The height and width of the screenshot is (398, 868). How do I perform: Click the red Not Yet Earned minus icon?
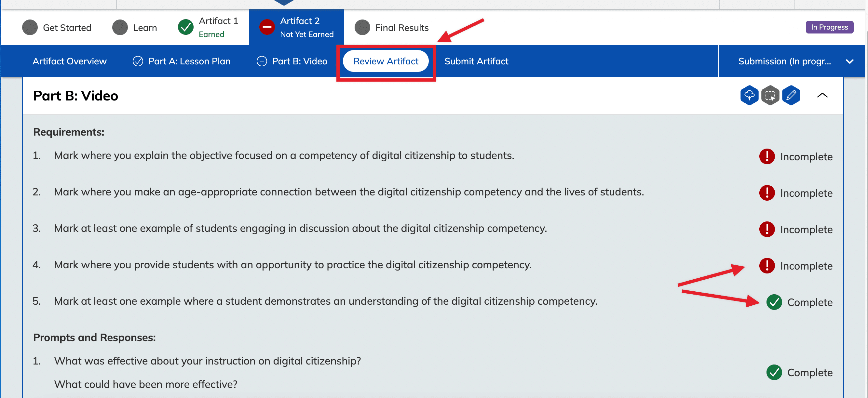click(267, 27)
